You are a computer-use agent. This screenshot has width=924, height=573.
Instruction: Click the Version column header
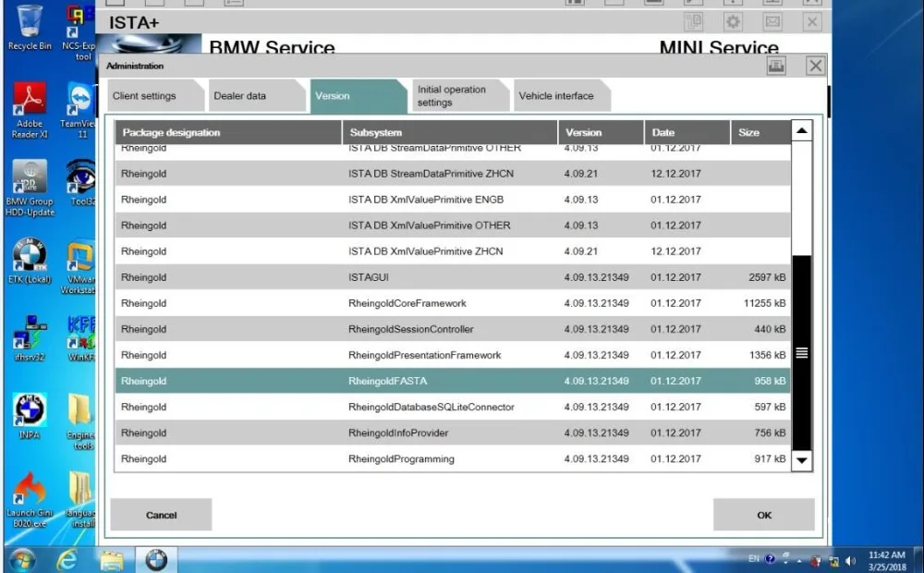[602, 132]
